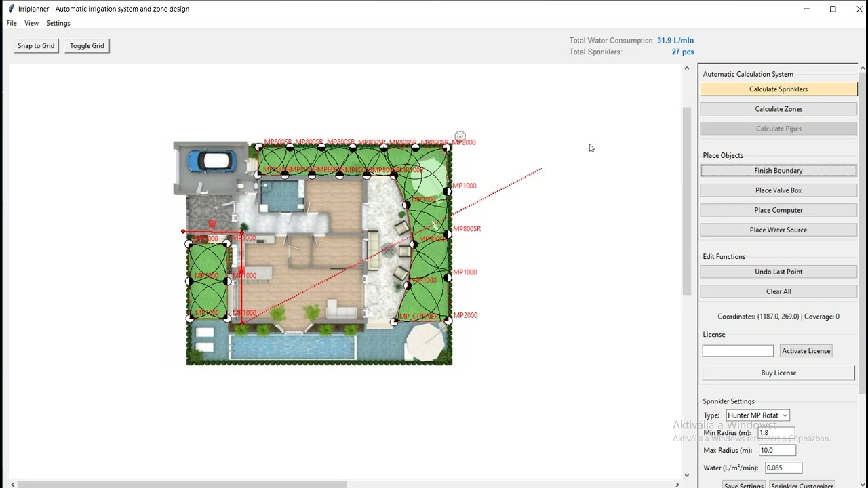Open the View menu
This screenshot has width=868, height=488.
click(31, 23)
